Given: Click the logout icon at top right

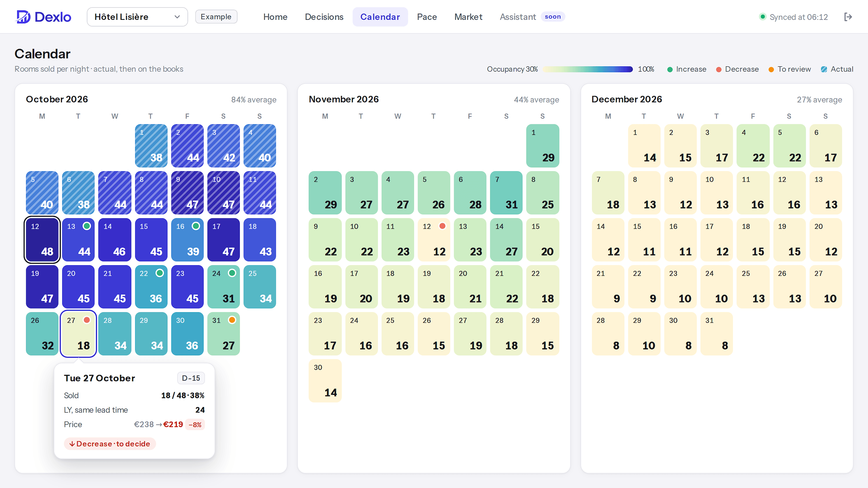Looking at the screenshot, I should point(848,17).
